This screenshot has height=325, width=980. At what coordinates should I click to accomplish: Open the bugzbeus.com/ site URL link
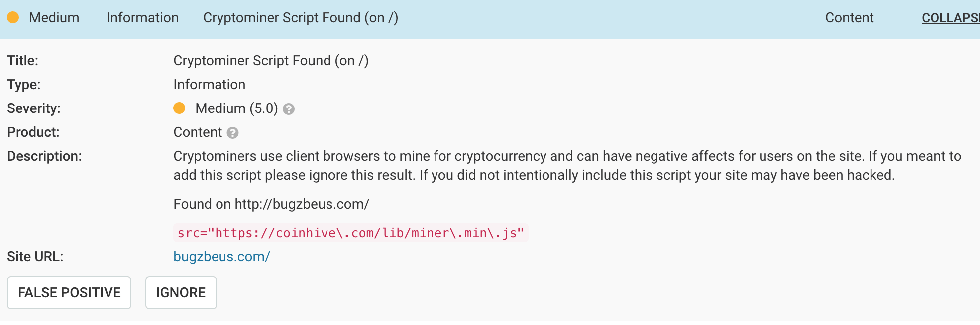(x=221, y=257)
